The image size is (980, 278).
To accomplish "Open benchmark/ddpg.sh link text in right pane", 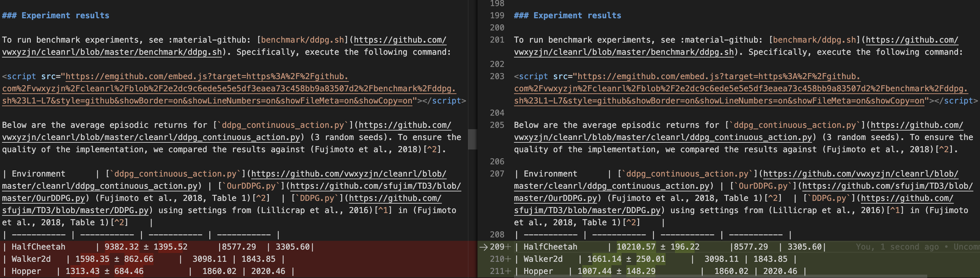I will [x=814, y=40].
